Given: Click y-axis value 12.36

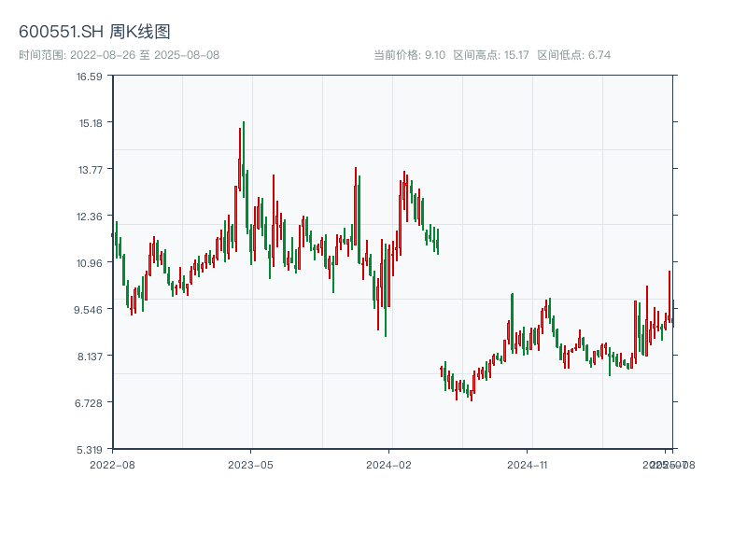Looking at the screenshot, I should (x=90, y=217).
